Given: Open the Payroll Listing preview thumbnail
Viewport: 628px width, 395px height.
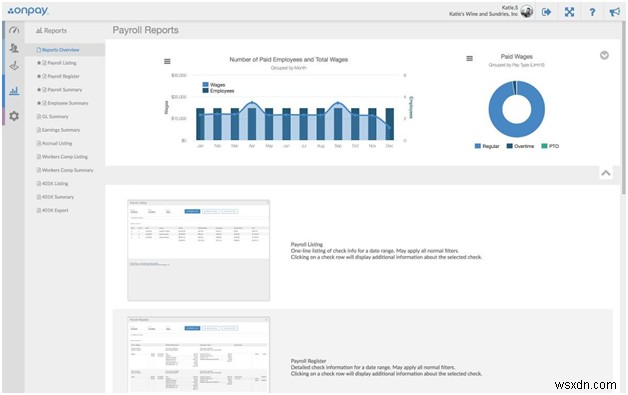Looking at the screenshot, I should [199, 250].
